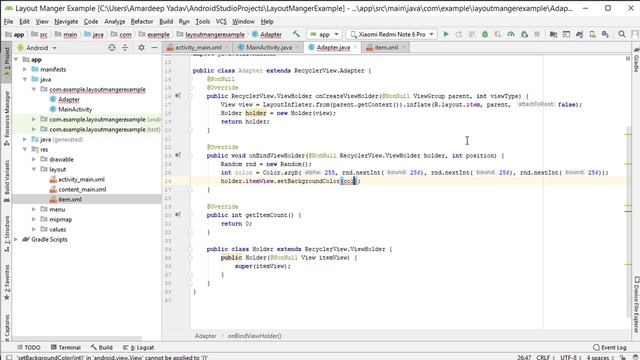This screenshot has height=360, width=640.
Task: Expand the mipmap folder
Action: (34, 219)
